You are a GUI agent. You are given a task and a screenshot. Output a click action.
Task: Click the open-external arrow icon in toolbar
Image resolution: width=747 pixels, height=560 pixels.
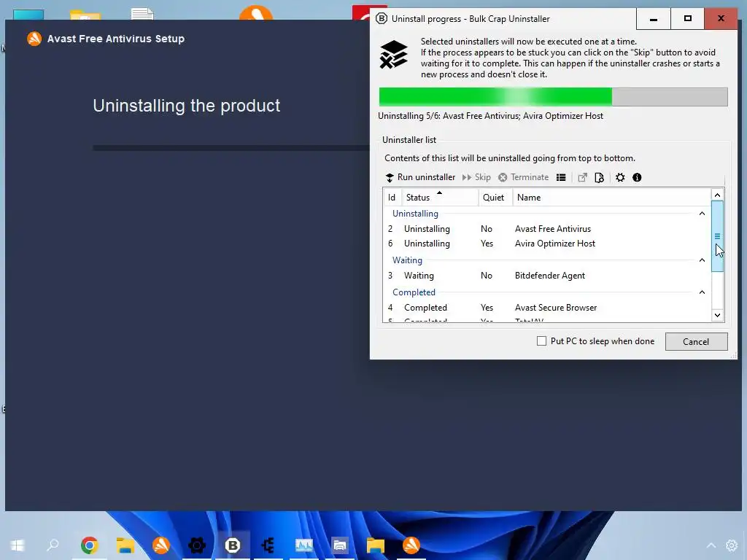pos(582,178)
